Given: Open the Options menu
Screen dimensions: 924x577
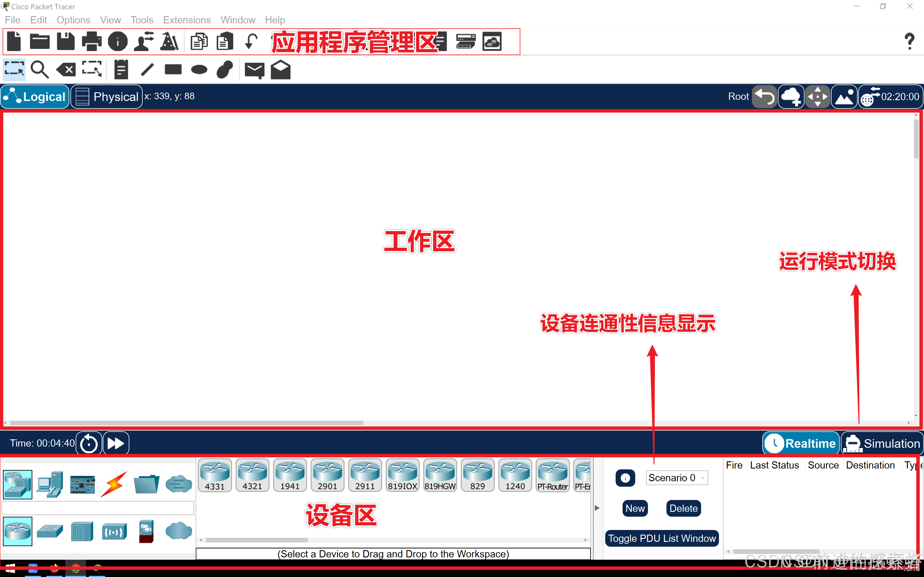Looking at the screenshot, I should [73, 20].
